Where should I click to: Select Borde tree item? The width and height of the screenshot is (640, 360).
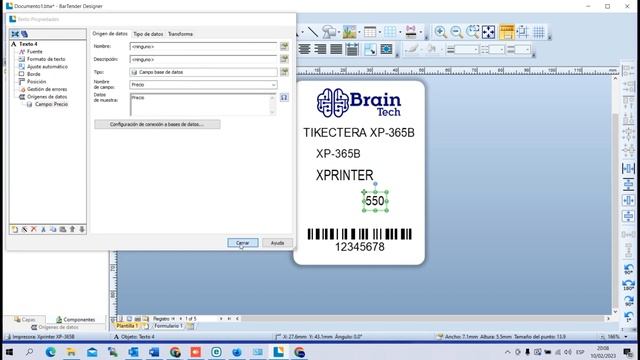pos(33,74)
